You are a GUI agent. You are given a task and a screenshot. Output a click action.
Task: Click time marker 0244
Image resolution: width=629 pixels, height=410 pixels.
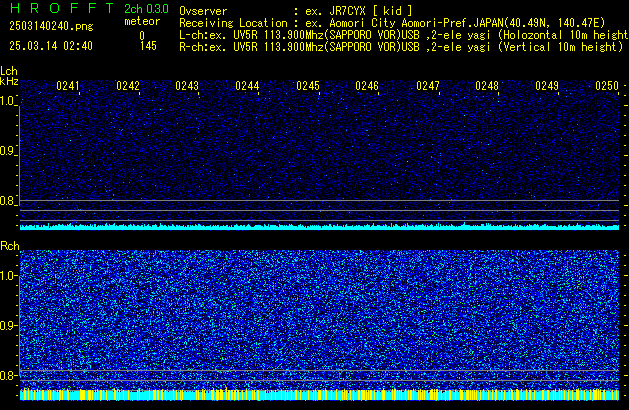pos(247,86)
